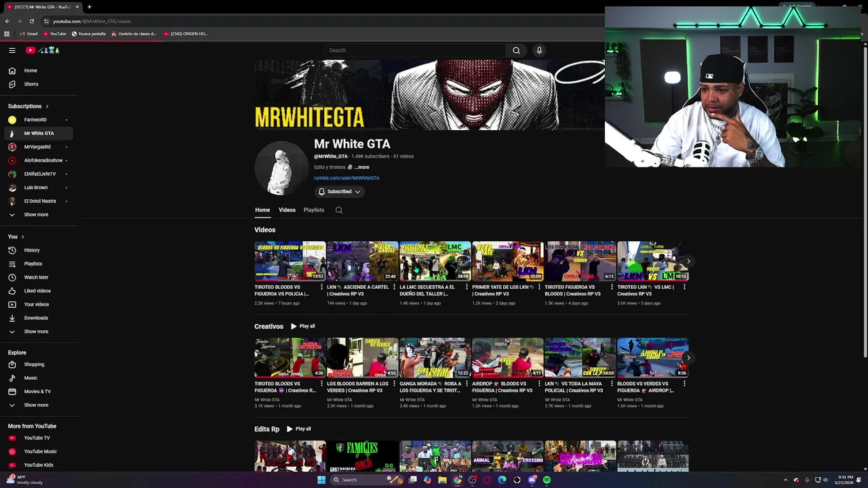Open YouTube TV in the sidebar
The height and width of the screenshot is (488, 868).
pyautogui.click(x=38, y=438)
